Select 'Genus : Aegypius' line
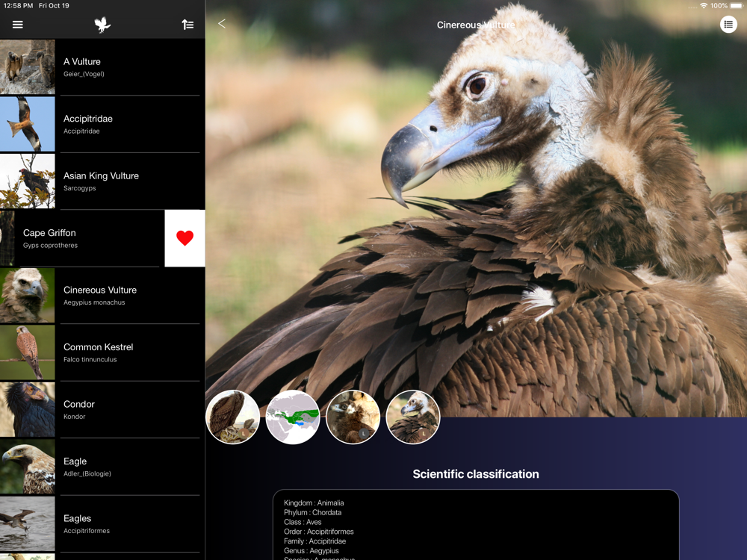 pyautogui.click(x=311, y=550)
